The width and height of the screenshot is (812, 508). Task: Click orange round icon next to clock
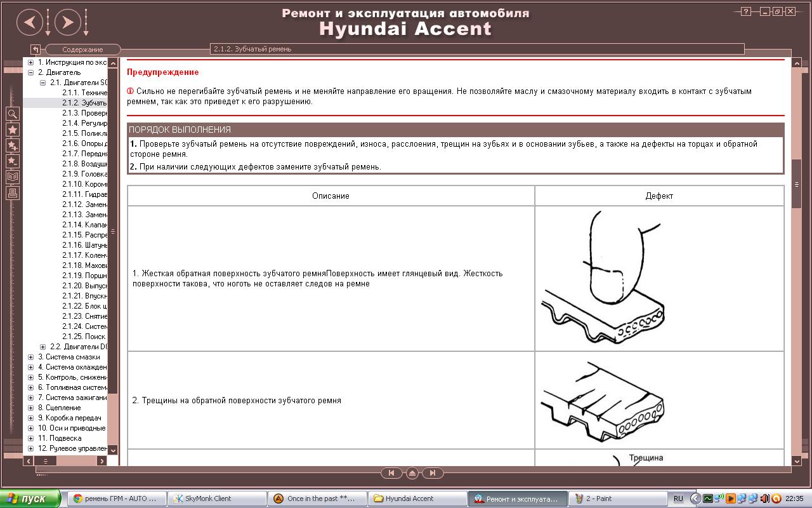tap(776, 498)
